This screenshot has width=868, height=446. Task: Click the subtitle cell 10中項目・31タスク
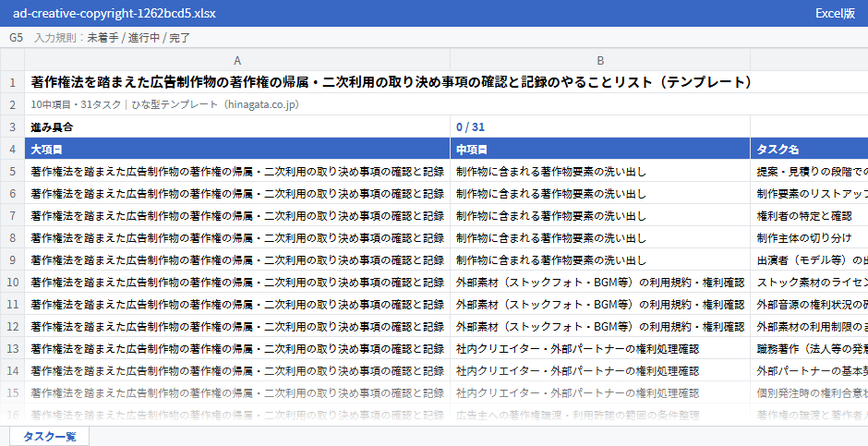point(446,104)
